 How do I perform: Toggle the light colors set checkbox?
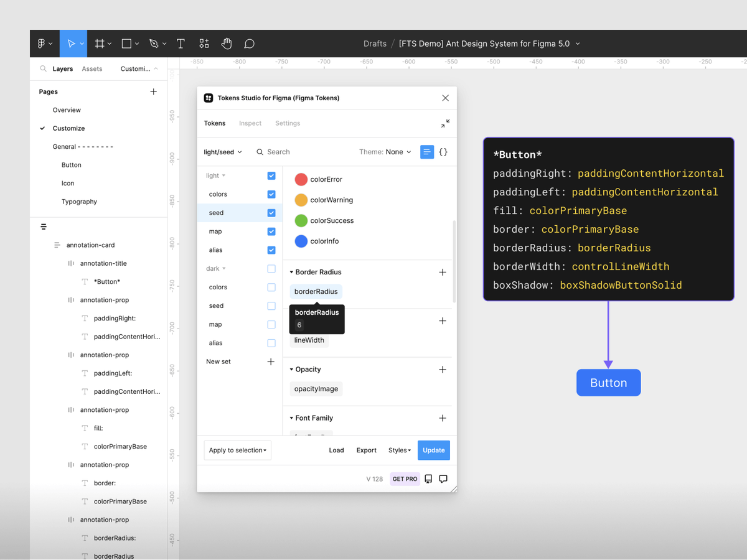coord(271,194)
